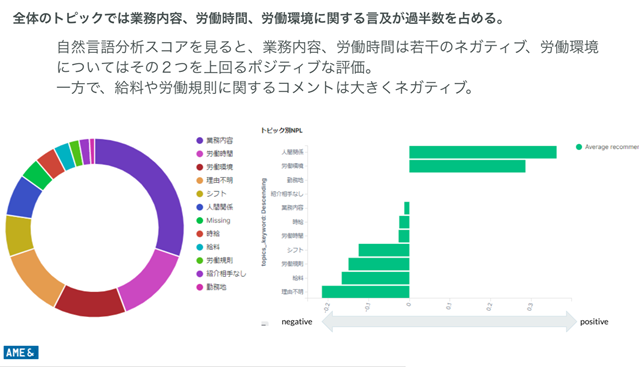Select the 給料 cyan legend dot
This screenshot has height=367, width=644.
(x=200, y=247)
